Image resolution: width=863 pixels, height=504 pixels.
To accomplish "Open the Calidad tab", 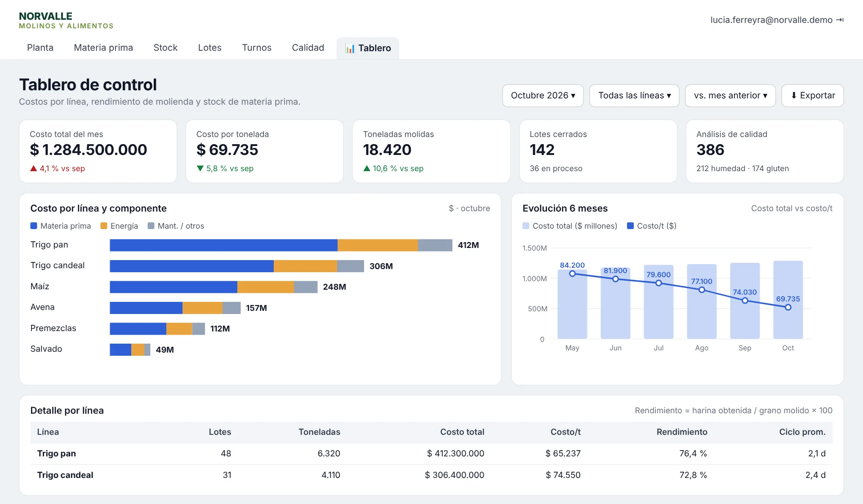I will [308, 48].
